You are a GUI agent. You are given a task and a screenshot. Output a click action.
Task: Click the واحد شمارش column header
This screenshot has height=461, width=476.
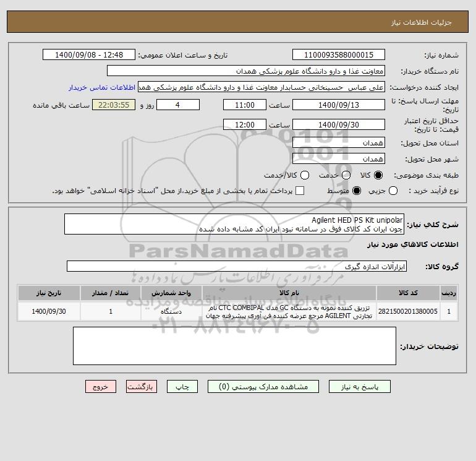click(x=171, y=293)
